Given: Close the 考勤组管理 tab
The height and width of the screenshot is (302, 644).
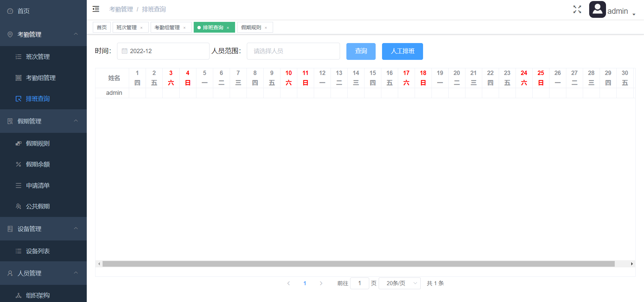Looking at the screenshot, I should [x=185, y=28].
